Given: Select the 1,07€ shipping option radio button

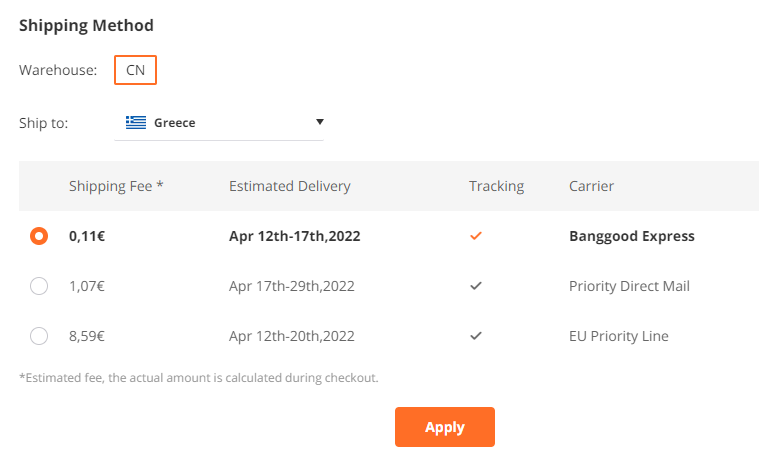Looking at the screenshot, I should click(39, 286).
